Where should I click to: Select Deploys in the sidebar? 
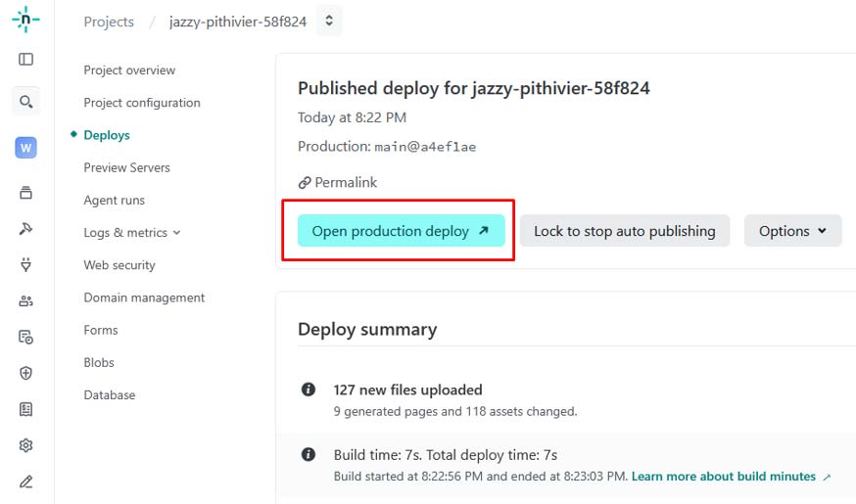click(107, 135)
